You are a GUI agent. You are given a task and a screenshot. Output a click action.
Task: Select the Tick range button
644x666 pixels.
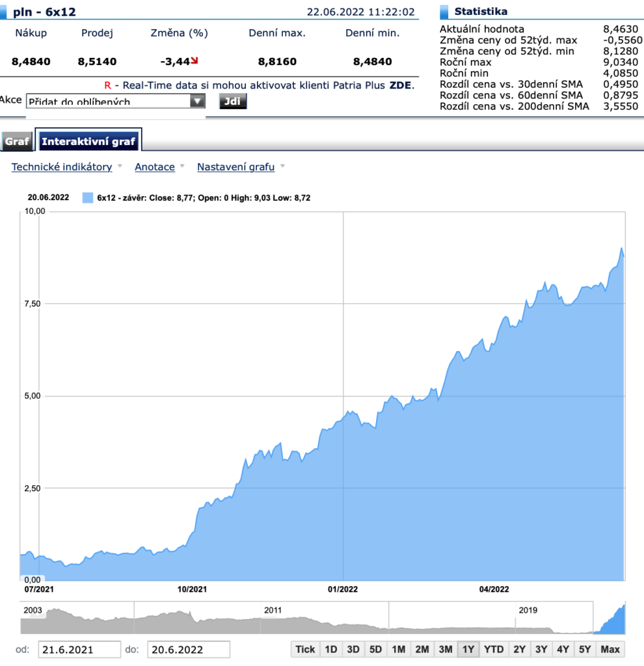[x=305, y=650]
